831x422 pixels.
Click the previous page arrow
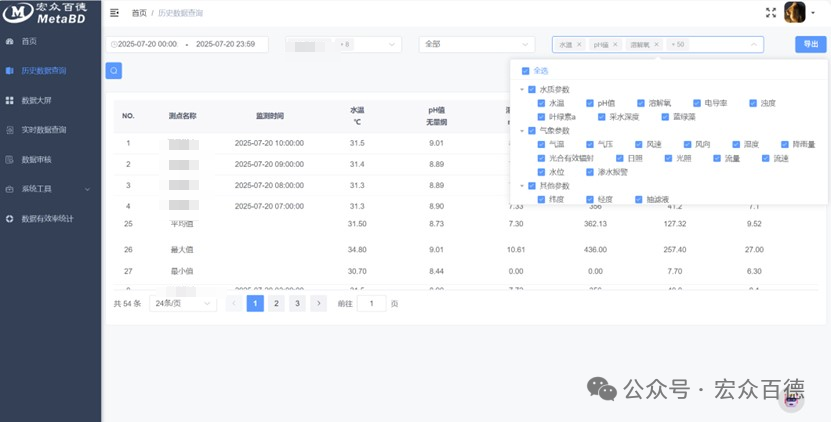click(x=234, y=303)
